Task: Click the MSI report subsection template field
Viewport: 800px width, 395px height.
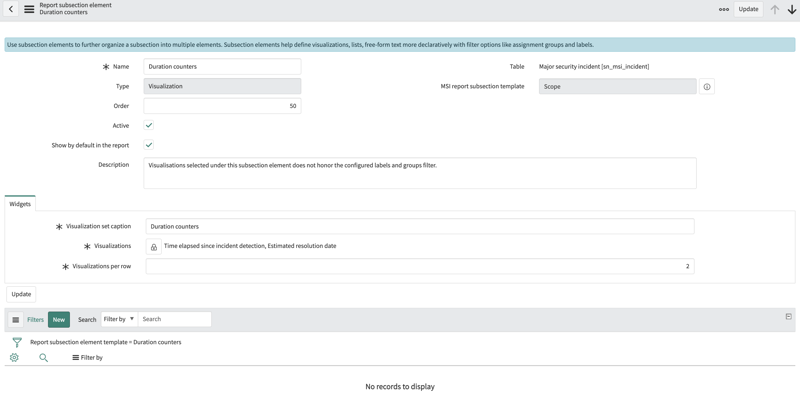Action: [617, 87]
